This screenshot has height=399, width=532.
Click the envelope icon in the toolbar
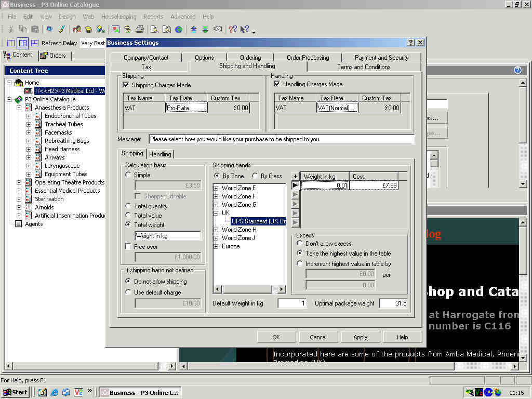[218, 30]
